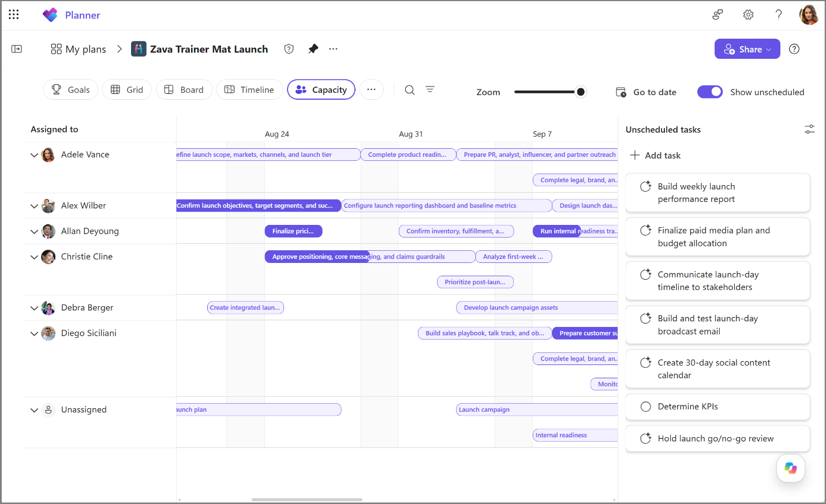Open Develop launch campaign assets bar

click(537, 307)
